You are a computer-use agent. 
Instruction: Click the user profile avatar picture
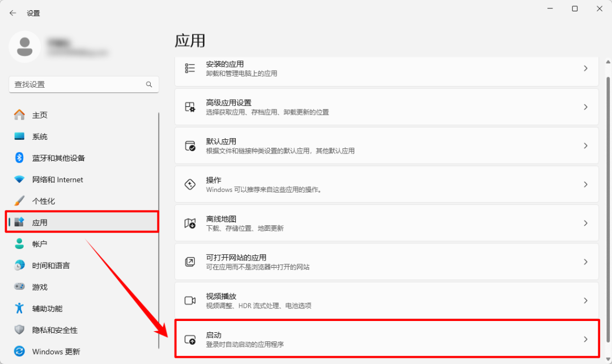[x=24, y=47]
